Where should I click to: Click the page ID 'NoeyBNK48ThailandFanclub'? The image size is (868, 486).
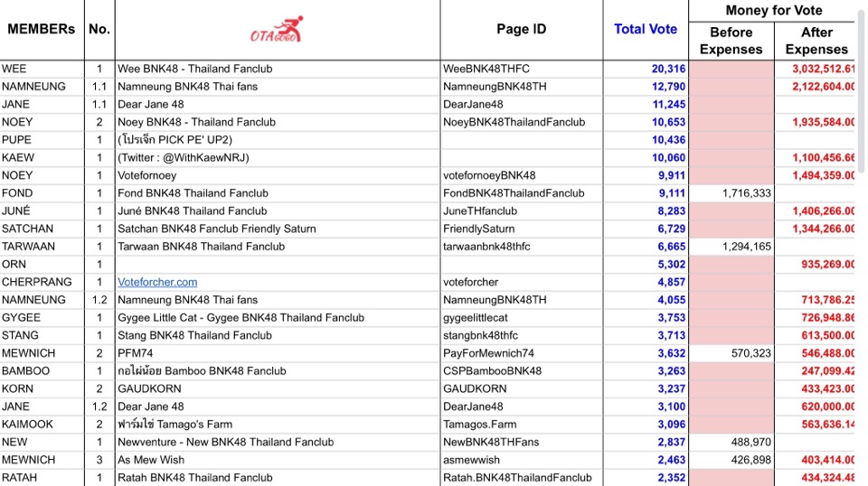514,122
